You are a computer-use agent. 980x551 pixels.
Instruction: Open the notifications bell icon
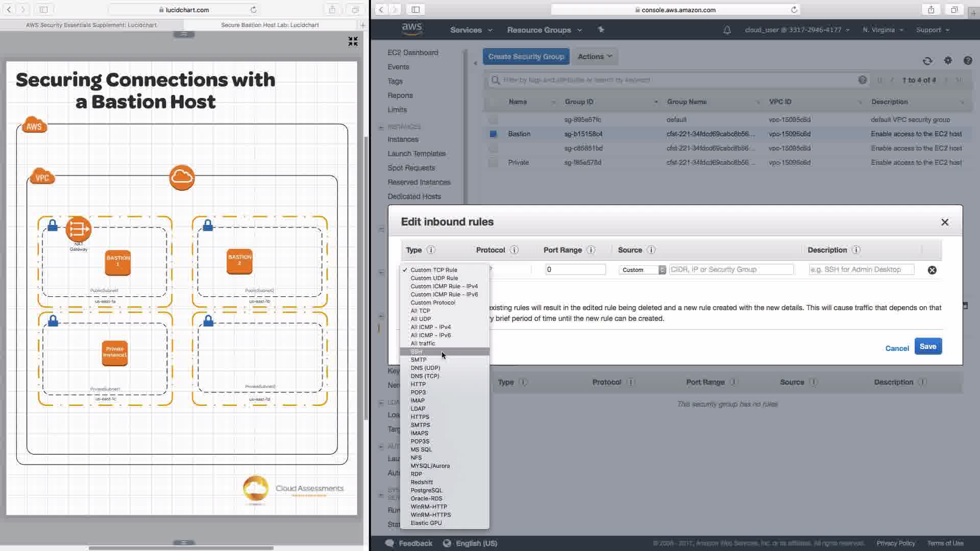click(727, 30)
